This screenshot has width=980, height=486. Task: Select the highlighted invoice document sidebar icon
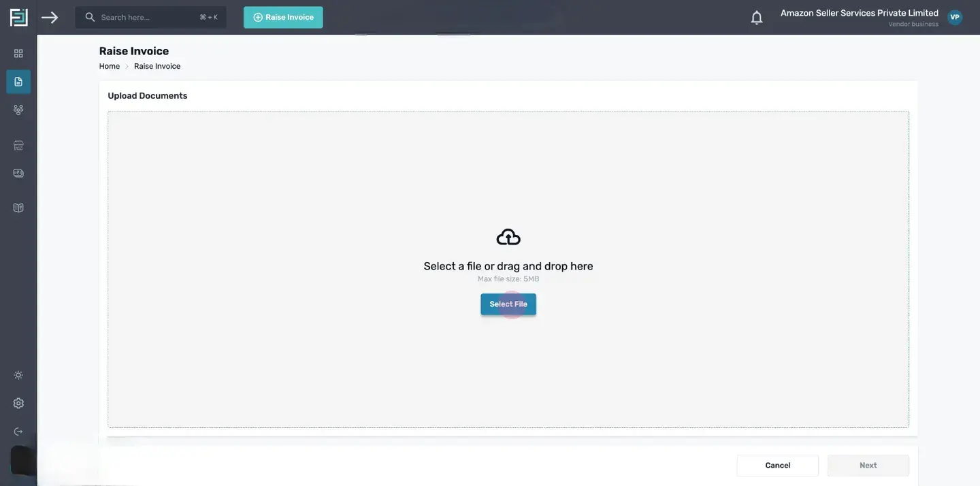(x=18, y=82)
